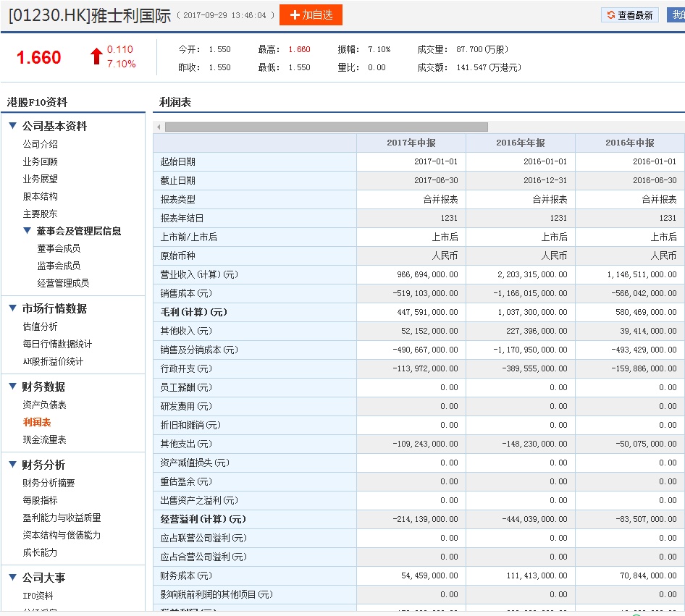Select the 利润表 income statement item
Viewport: 685px width, 616px height.
point(37,422)
